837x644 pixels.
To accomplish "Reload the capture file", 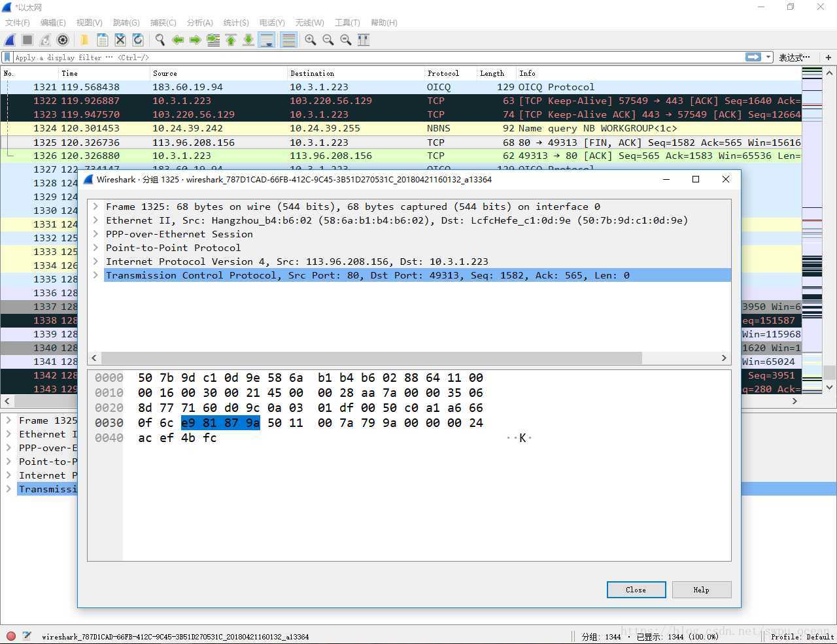I will tap(138, 40).
